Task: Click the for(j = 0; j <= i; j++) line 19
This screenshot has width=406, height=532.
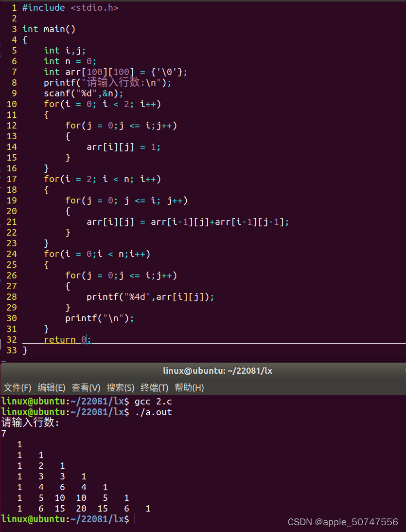Action: pos(126,201)
